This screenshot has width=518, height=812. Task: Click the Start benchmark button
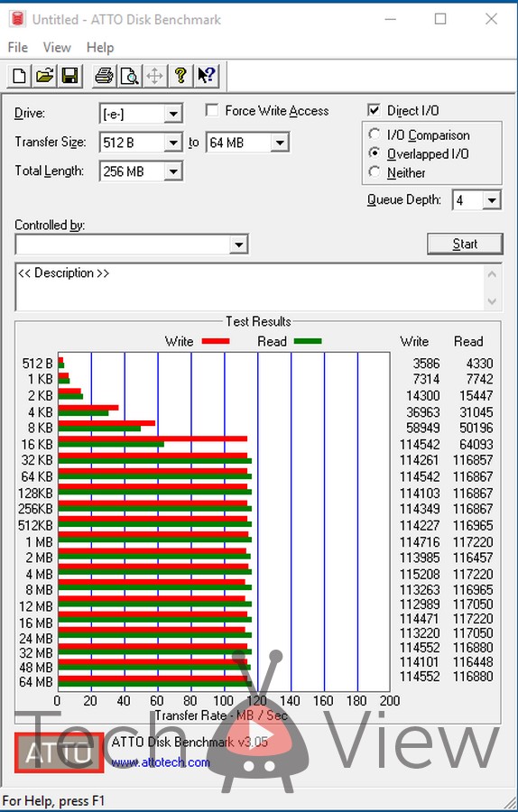[x=465, y=244]
